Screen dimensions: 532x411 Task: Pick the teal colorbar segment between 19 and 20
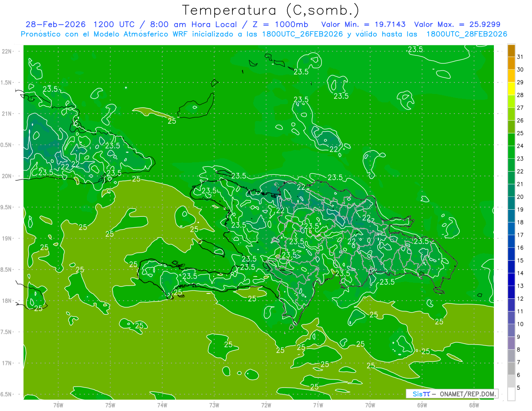(x=511, y=203)
